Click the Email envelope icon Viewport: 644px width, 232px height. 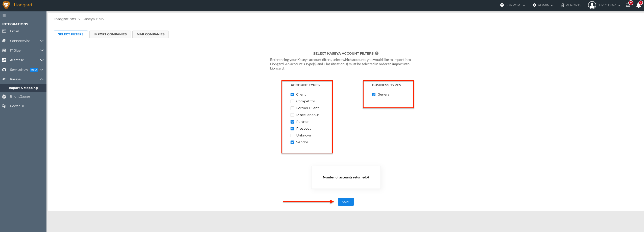[4, 31]
